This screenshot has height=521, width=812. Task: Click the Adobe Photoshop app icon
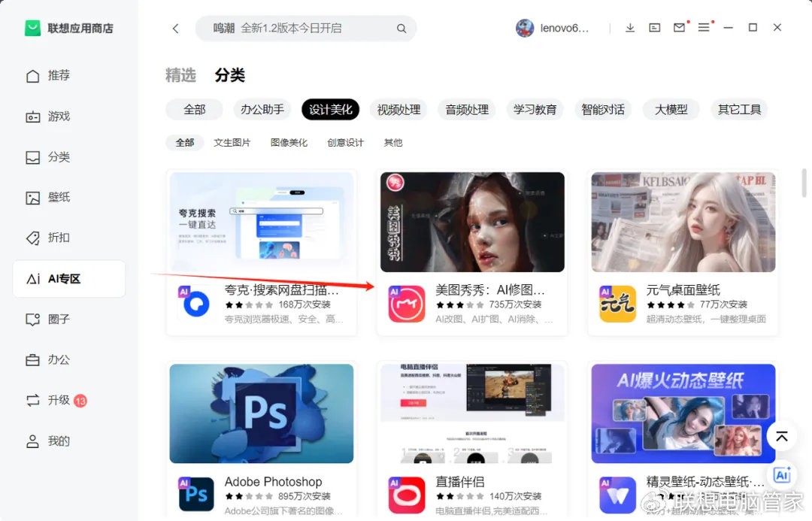[x=196, y=495]
